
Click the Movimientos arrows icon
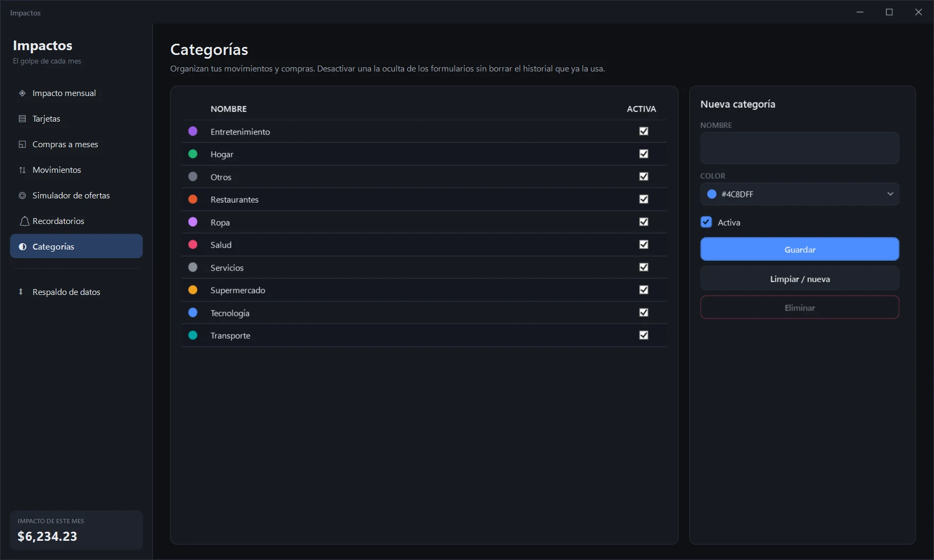22,170
